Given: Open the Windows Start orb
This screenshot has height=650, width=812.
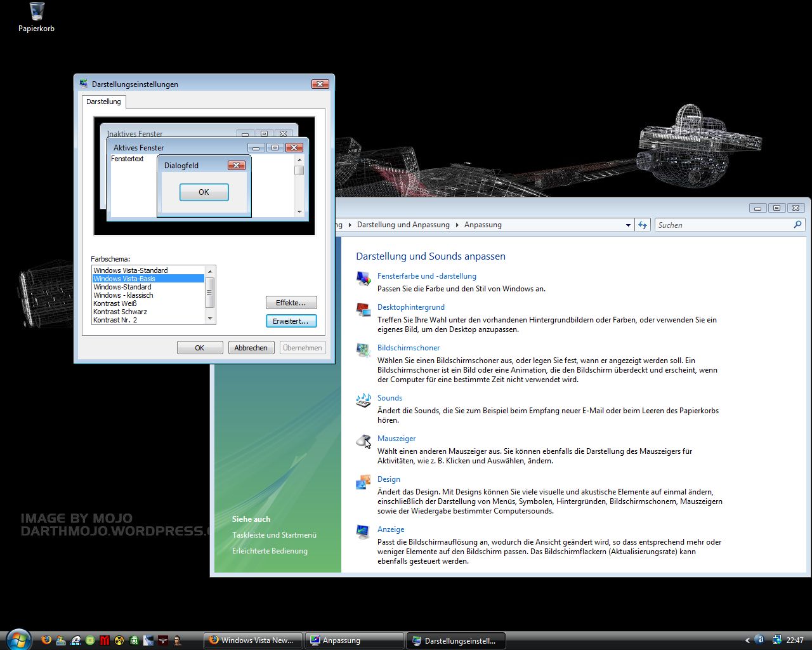Looking at the screenshot, I should [x=17, y=639].
